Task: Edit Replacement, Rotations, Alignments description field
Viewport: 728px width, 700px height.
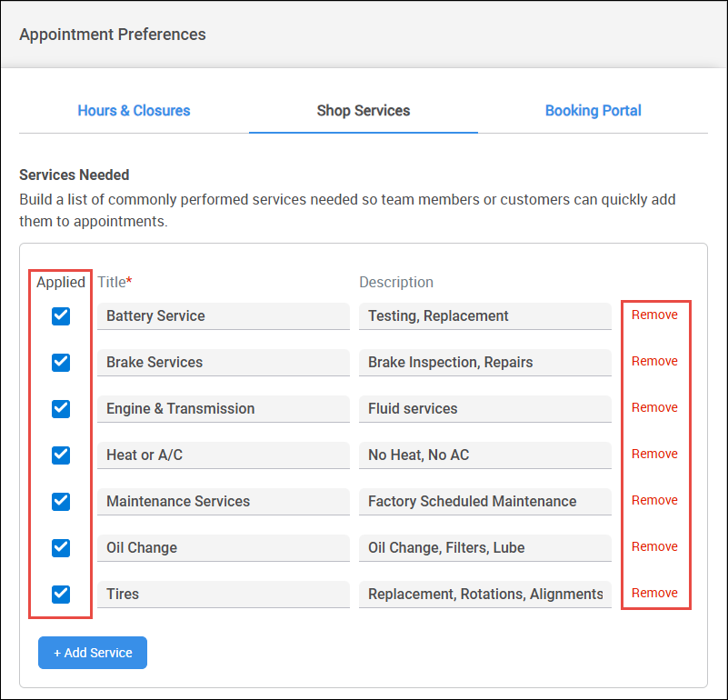Action: click(x=485, y=595)
